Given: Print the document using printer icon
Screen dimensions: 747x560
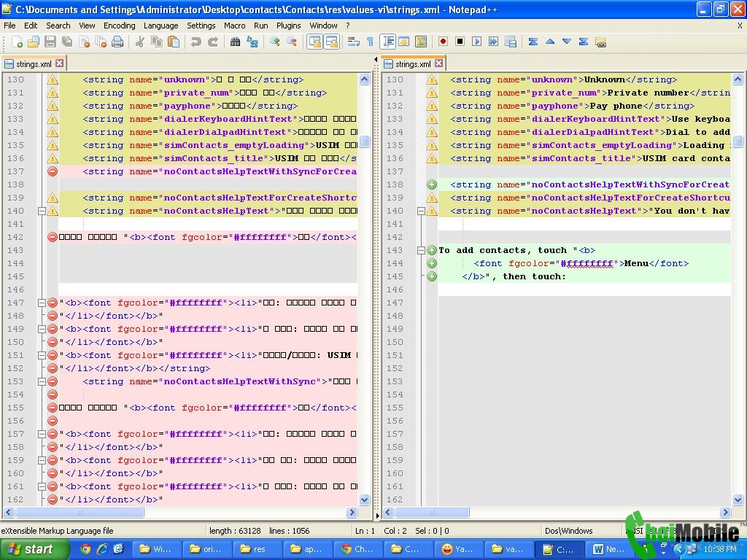Looking at the screenshot, I should click(x=117, y=42).
